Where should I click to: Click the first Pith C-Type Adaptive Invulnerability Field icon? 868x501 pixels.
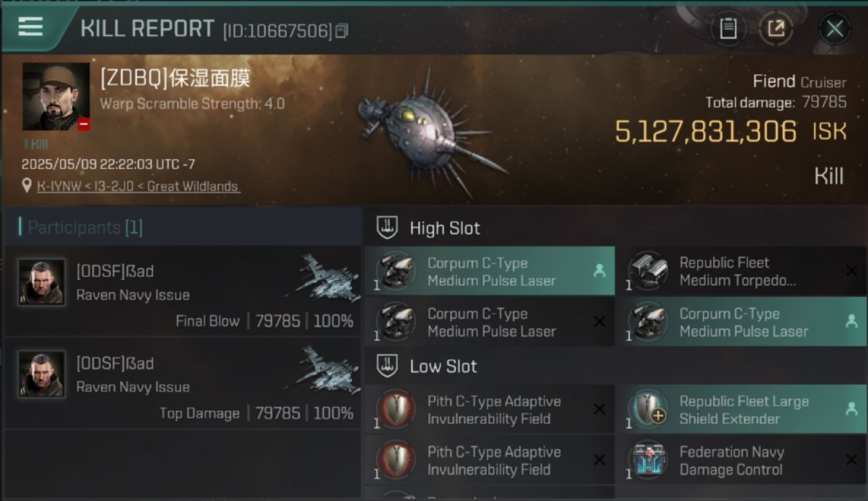click(x=396, y=409)
